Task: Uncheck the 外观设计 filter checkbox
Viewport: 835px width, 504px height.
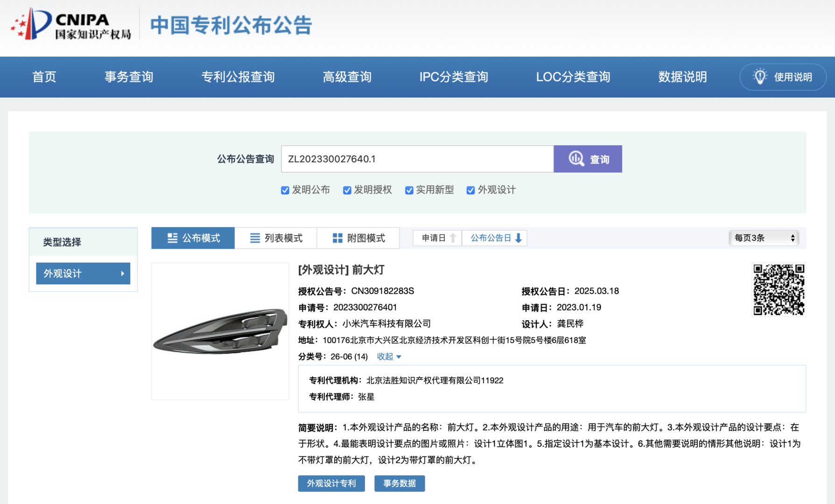Action: click(470, 190)
